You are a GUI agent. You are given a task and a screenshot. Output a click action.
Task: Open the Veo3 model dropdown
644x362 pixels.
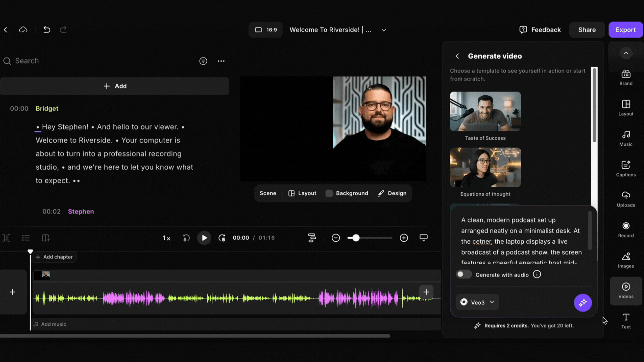(x=477, y=302)
